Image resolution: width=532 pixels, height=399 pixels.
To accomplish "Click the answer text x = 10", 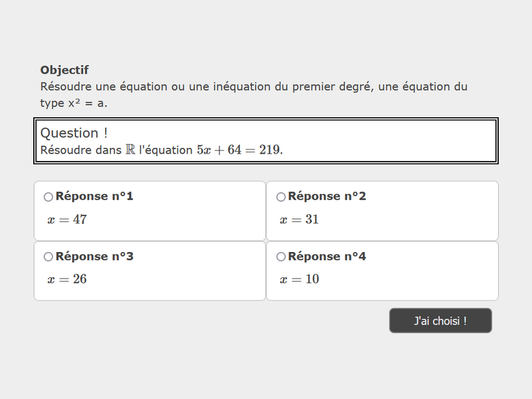I will [299, 279].
